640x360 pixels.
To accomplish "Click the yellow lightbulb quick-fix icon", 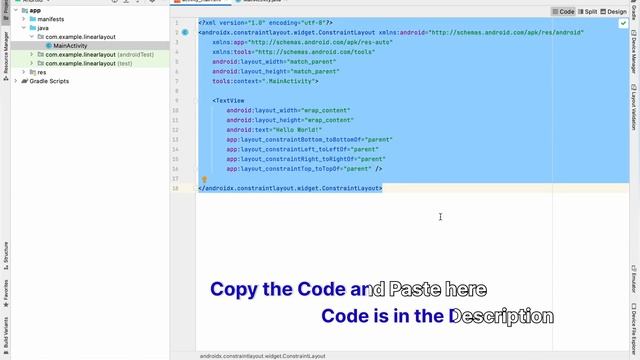I will click(204, 179).
